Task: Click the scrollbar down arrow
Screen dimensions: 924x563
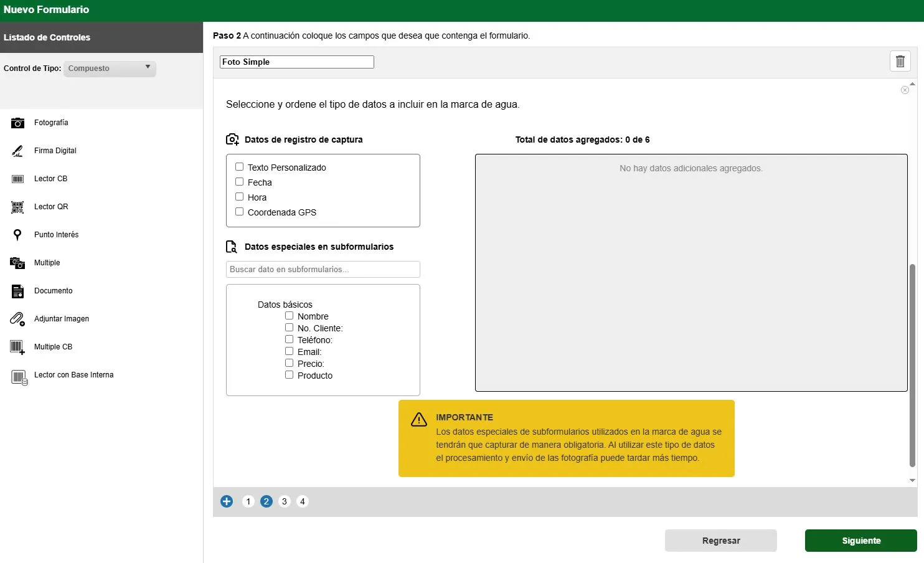Action: 912,480
